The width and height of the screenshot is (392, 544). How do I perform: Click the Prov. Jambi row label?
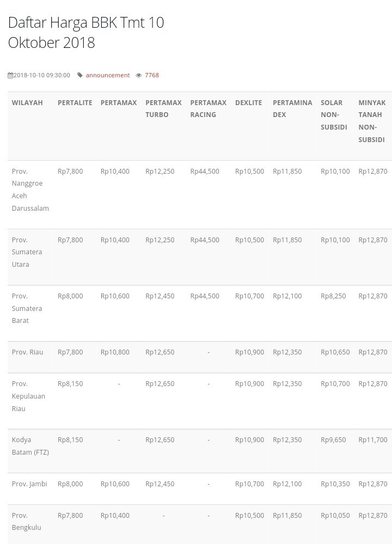(x=29, y=484)
